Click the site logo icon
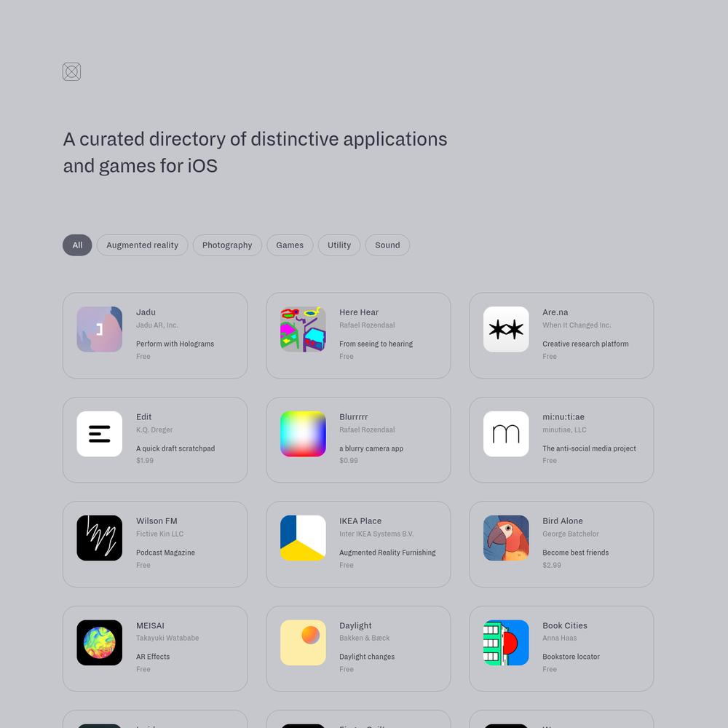This screenshot has width=728, height=728. (71, 71)
